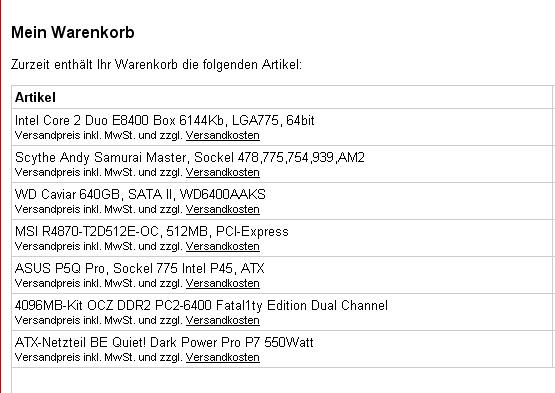Select the Scythe Andy Samurai Master item
555x393 pixels.
[x=190, y=158]
